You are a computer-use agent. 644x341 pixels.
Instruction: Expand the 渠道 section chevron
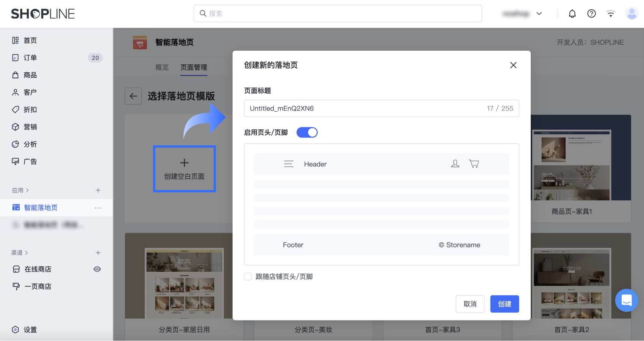[27, 253]
